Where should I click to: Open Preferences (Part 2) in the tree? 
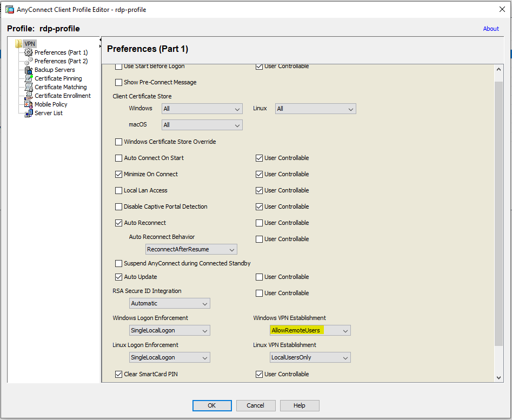pyautogui.click(x=61, y=61)
